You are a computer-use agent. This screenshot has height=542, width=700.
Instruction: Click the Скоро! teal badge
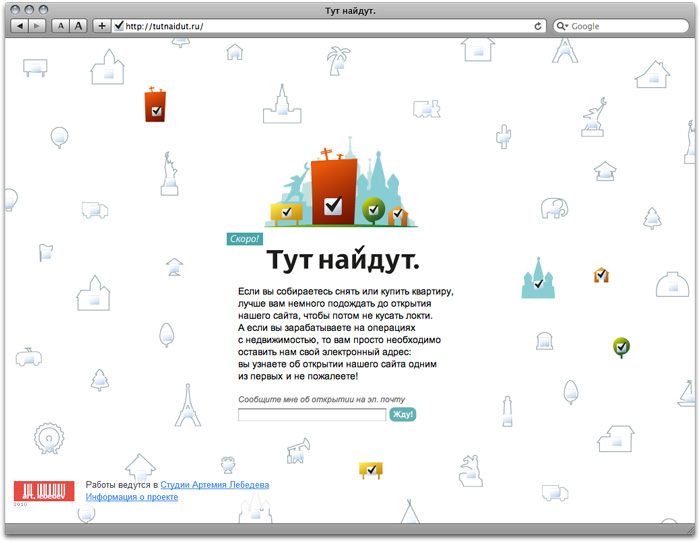(x=245, y=239)
